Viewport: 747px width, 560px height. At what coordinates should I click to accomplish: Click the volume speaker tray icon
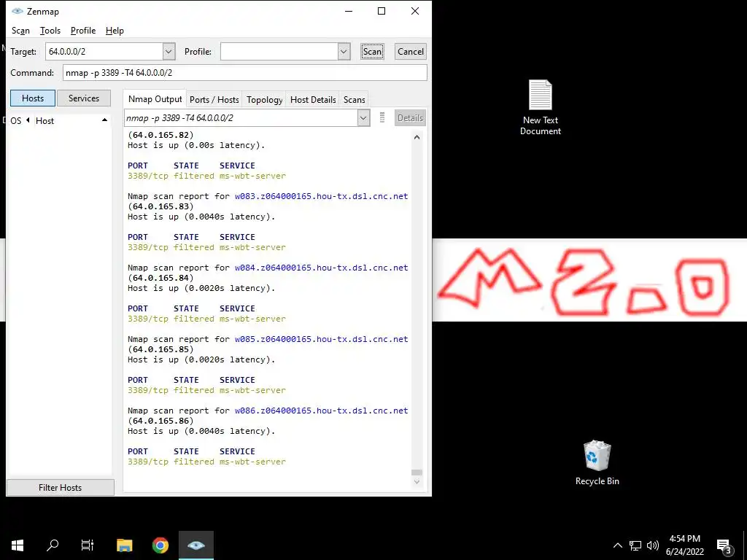click(x=653, y=545)
